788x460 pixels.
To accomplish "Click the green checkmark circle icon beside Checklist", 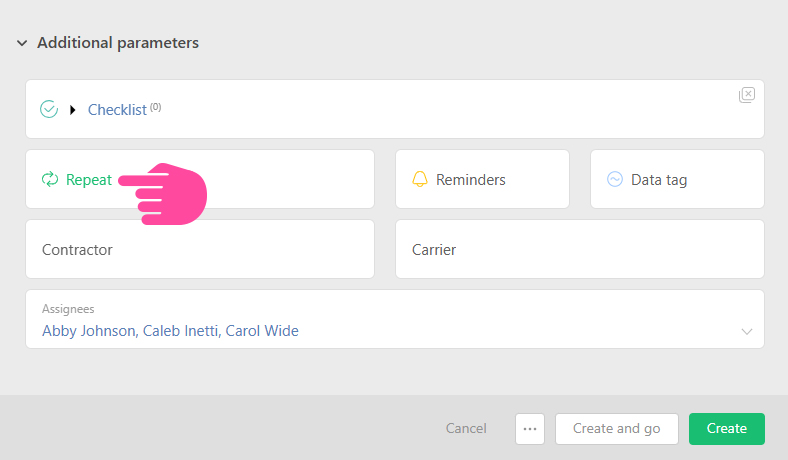I will [x=49, y=110].
